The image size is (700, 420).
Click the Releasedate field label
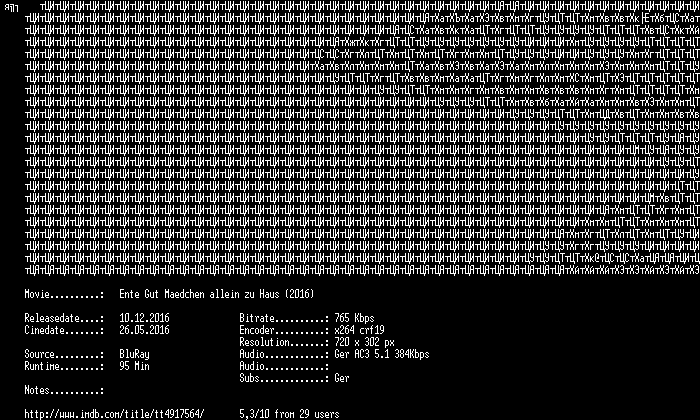[64, 318]
